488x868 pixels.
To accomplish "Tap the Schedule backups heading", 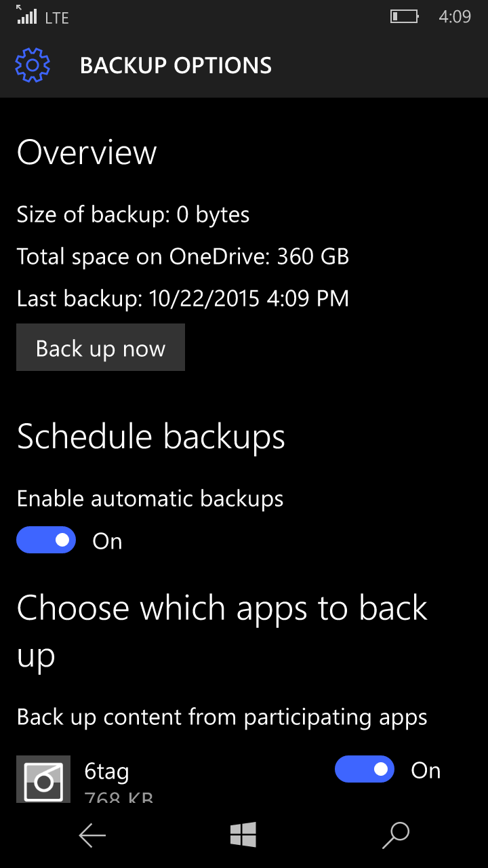I will point(150,437).
